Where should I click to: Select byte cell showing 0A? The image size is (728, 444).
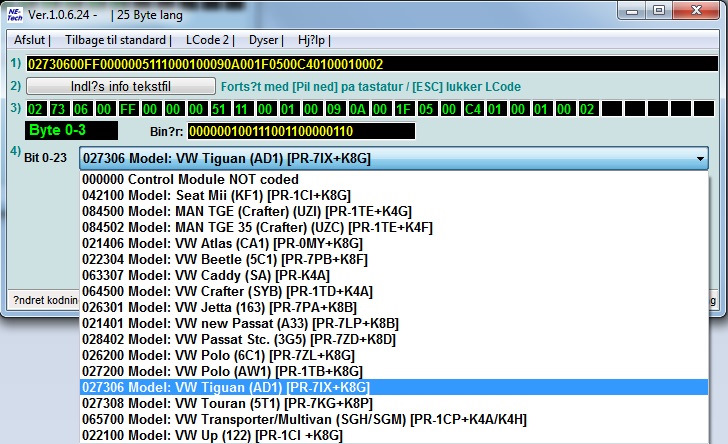[x=357, y=109]
